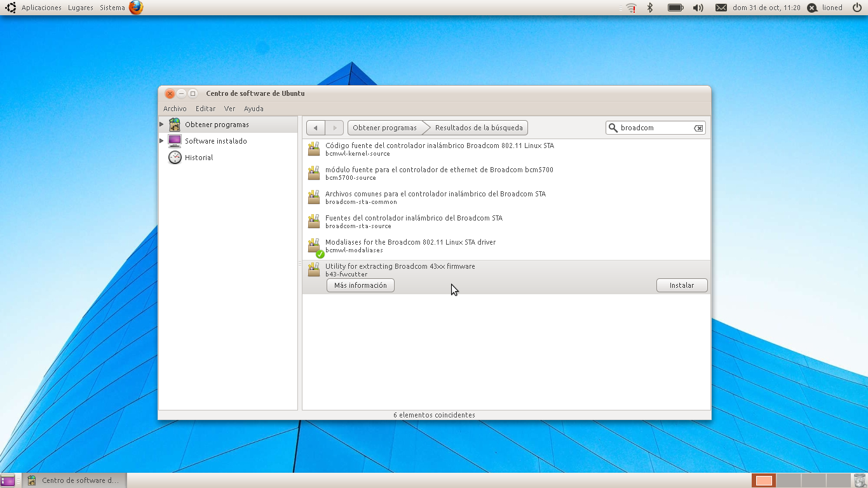Click the show desktop icon in the bottom panel
The width and height of the screenshot is (868, 488).
click(x=8, y=480)
